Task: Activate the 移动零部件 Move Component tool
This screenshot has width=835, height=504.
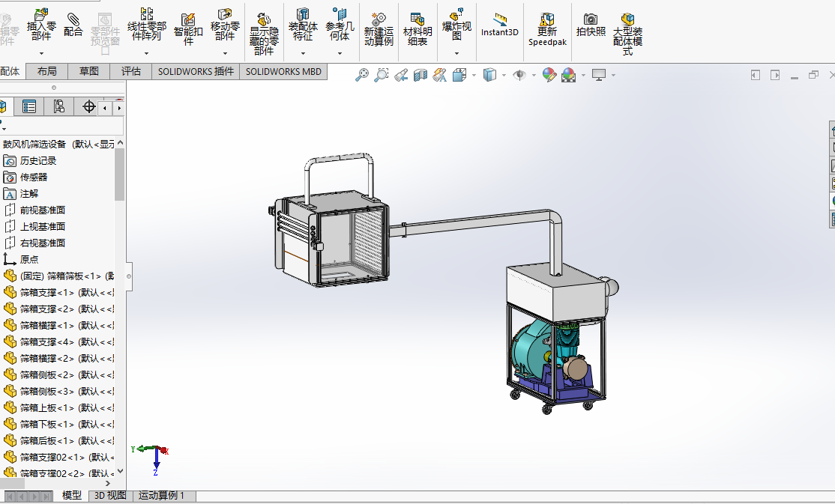Action: [x=225, y=25]
